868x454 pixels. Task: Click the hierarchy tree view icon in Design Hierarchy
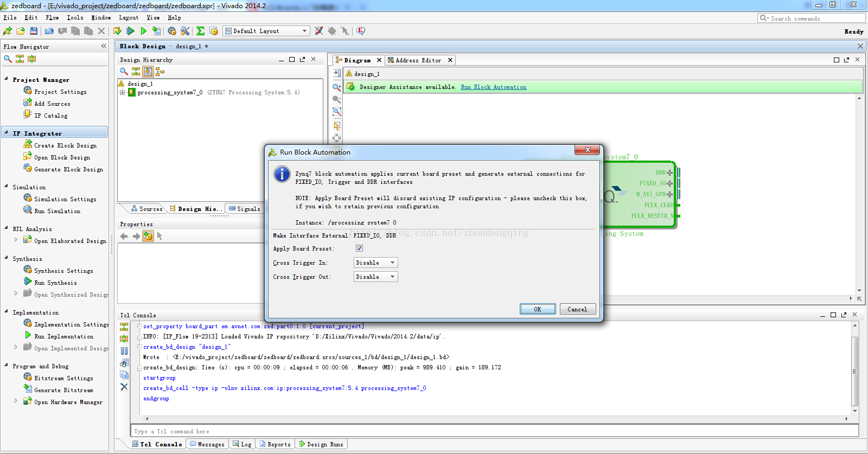(x=159, y=71)
